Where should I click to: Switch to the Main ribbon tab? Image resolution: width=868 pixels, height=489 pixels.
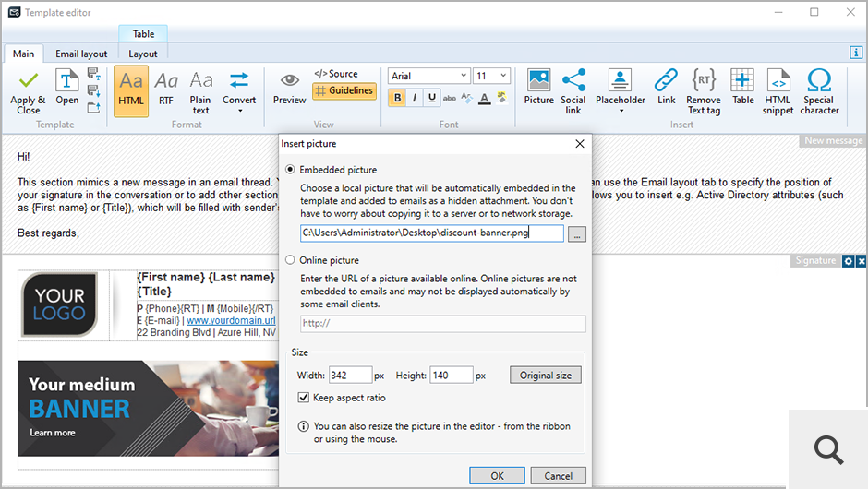23,54
